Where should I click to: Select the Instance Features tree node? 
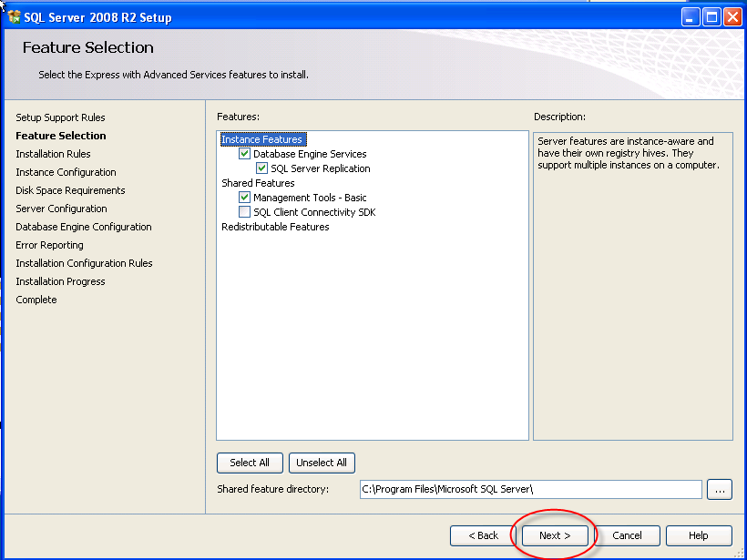pos(262,139)
